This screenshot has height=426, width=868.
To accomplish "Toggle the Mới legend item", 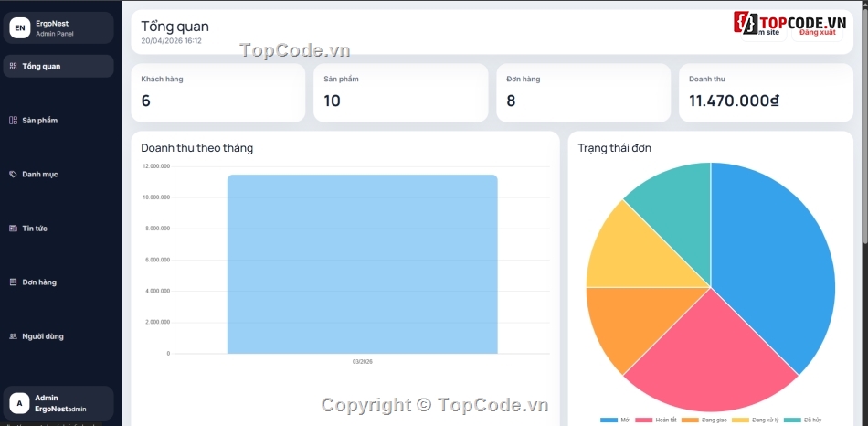I will point(616,421).
